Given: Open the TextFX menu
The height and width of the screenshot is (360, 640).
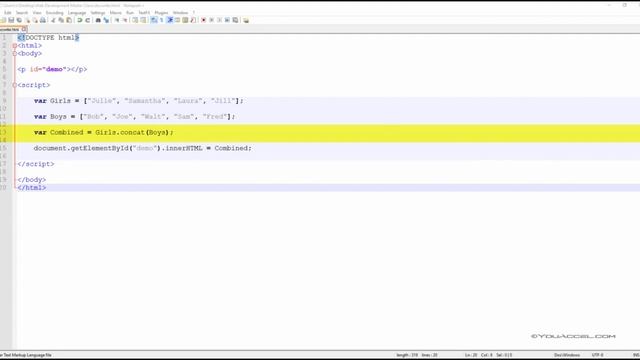Looking at the screenshot, I should 144,13.
